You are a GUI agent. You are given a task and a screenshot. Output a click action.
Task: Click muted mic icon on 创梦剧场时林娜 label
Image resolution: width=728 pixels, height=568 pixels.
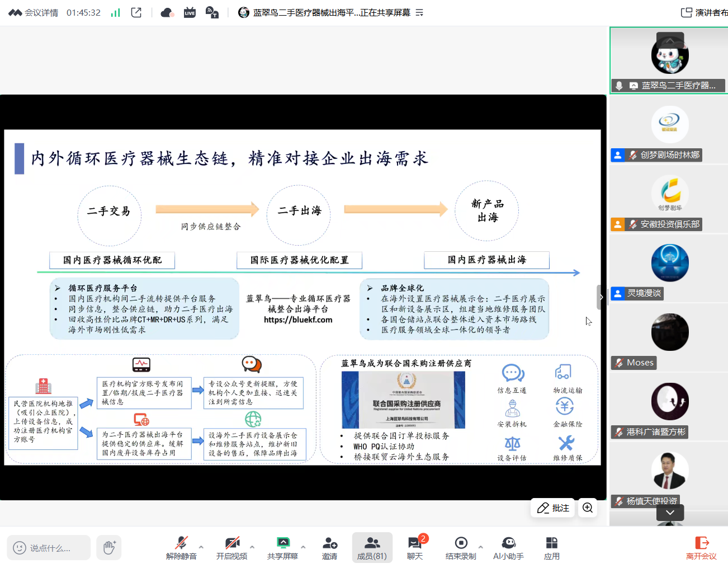632,155
